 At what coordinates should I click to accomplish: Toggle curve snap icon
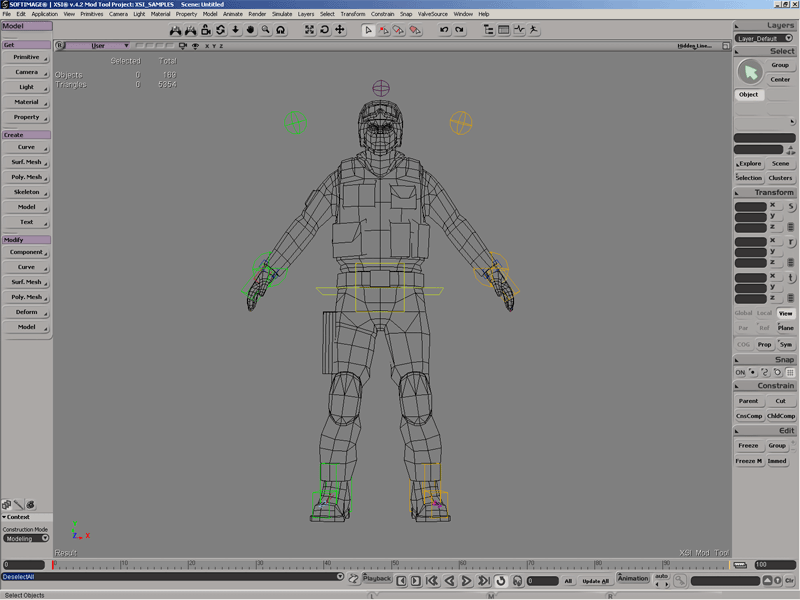point(765,372)
